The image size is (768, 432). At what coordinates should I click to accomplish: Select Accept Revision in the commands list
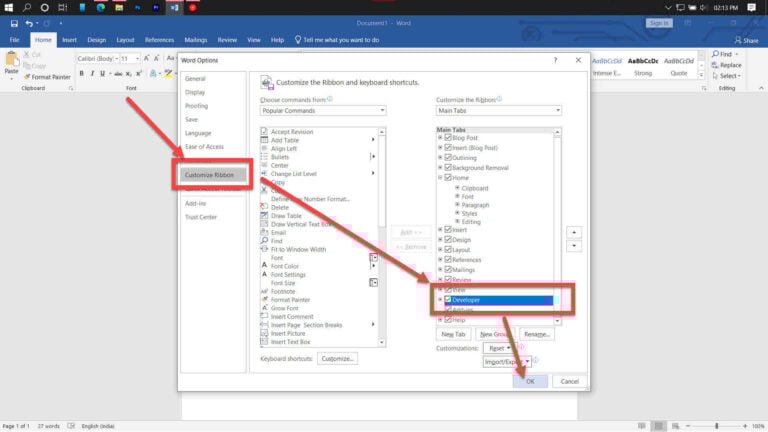coord(291,132)
